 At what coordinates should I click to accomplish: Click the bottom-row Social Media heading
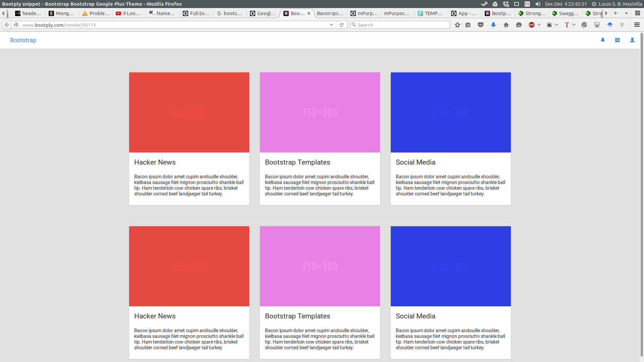point(416,316)
